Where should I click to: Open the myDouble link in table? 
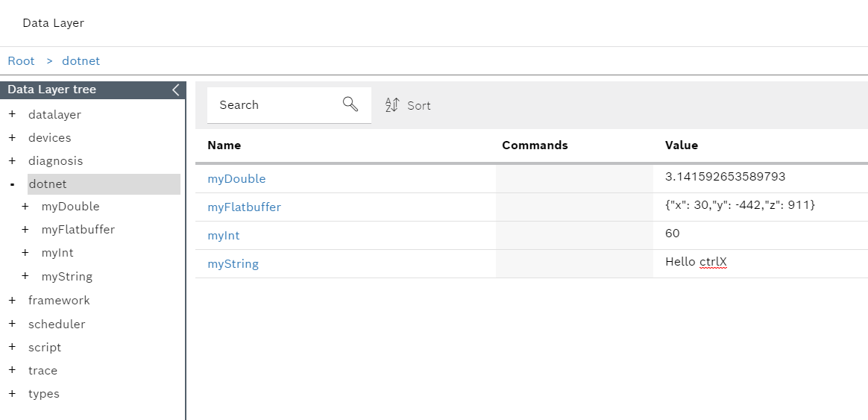click(236, 179)
